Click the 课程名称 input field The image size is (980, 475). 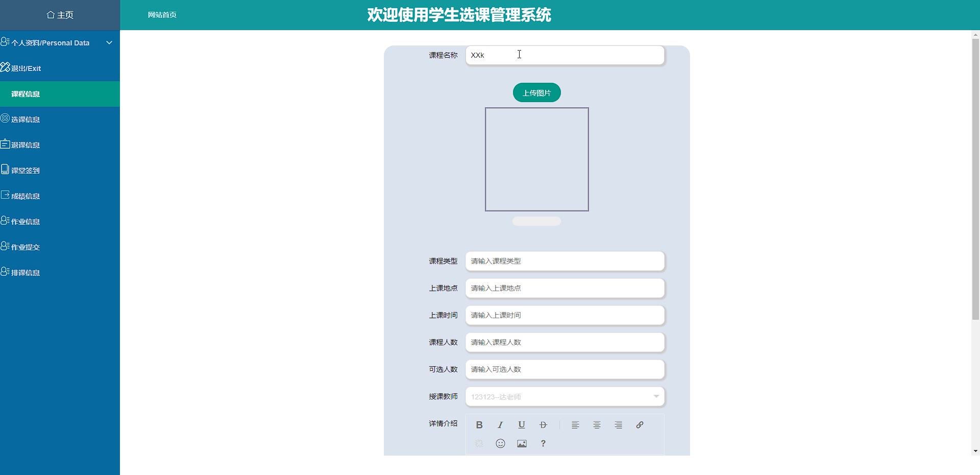point(565,55)
